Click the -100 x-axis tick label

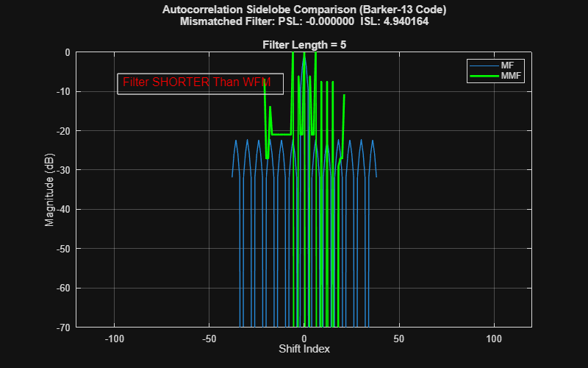pos(114,339)
